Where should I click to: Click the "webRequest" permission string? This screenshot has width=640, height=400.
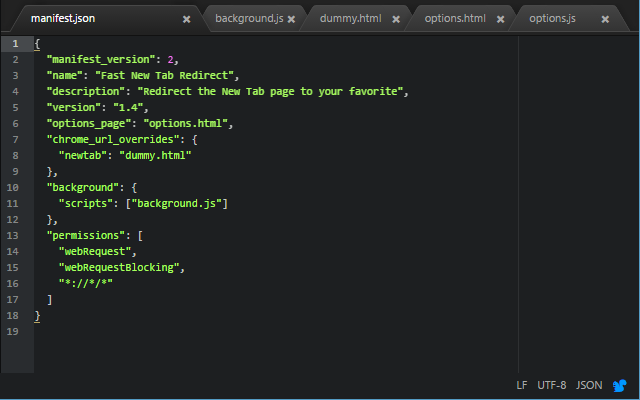click(95, 251)
